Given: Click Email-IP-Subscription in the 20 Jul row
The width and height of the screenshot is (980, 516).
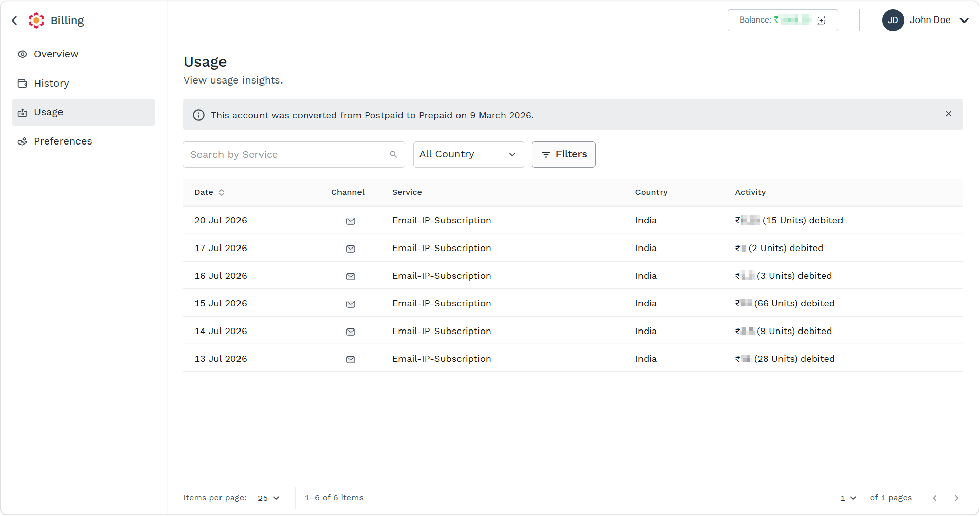Looking at the screenshot, I should coord(442,220).
